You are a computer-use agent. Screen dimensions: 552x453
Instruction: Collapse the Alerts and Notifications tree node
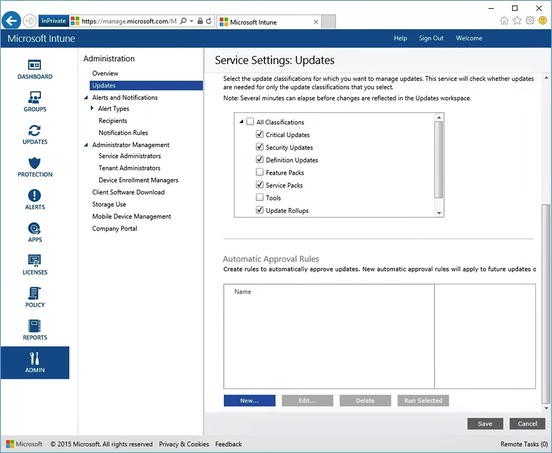[86, 97]
